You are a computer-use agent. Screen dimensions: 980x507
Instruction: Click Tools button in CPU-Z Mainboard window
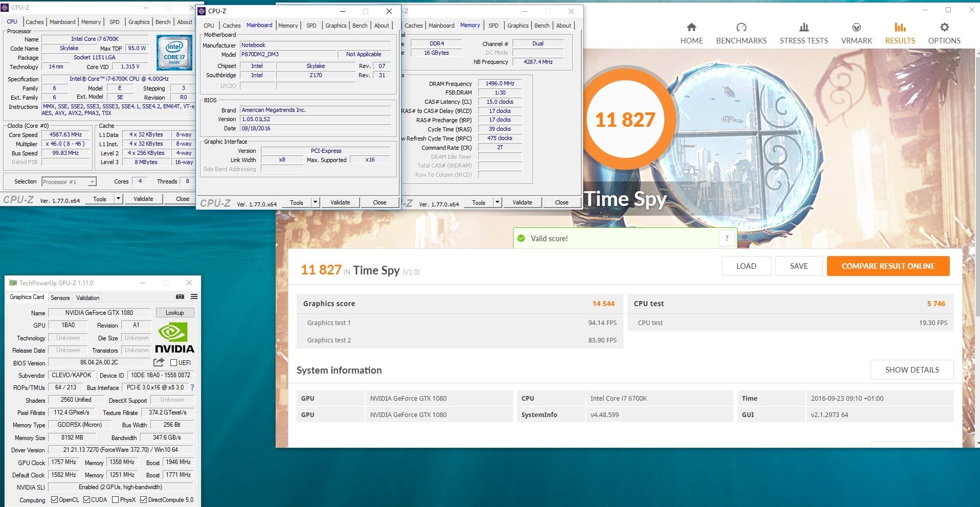click(x=297, y=202)
